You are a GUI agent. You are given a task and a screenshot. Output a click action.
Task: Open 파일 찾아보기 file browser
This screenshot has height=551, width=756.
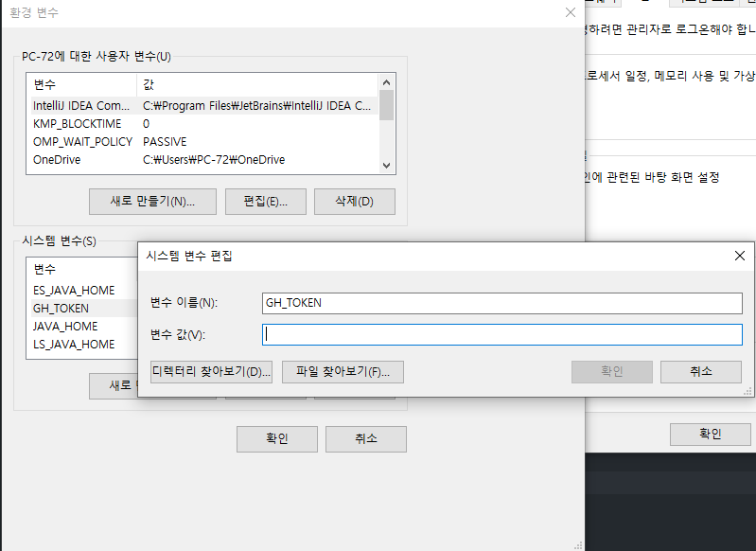point(343,372)
